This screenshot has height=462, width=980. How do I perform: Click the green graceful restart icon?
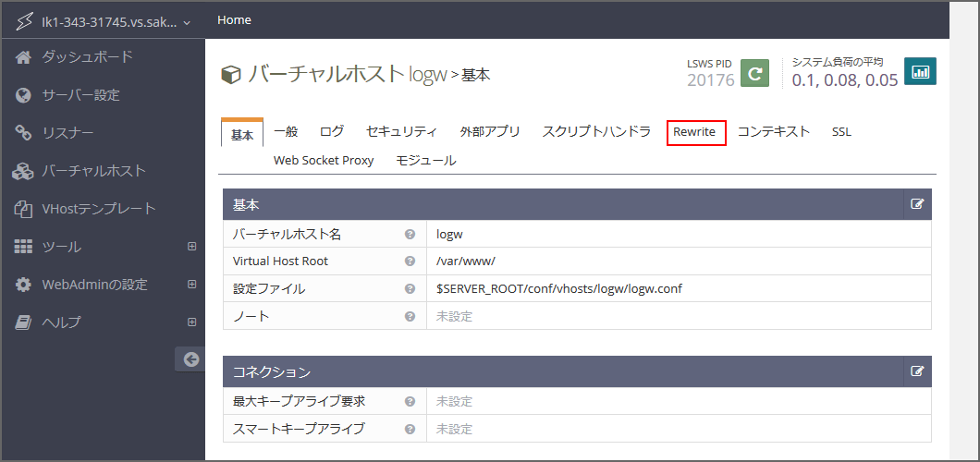(x=756, y=73)
